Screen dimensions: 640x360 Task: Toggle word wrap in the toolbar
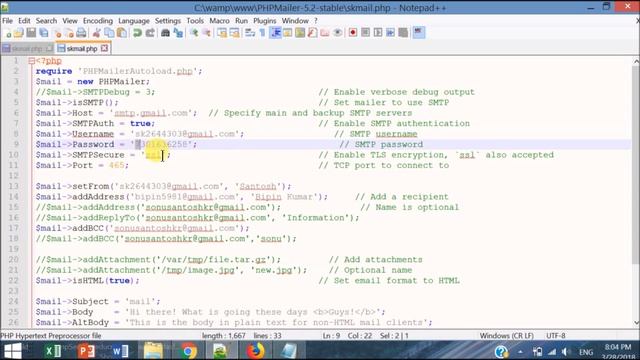coord(250,33)
